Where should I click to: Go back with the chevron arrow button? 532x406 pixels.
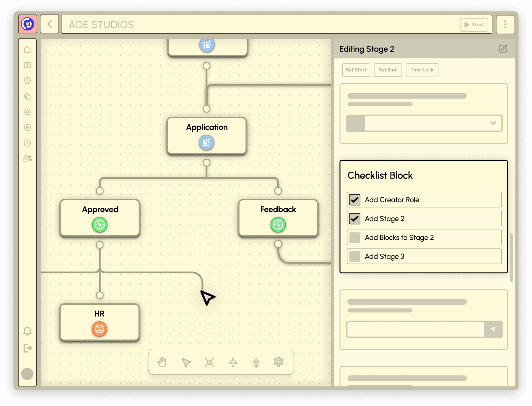pyautogui.click(x=49, y=24)
